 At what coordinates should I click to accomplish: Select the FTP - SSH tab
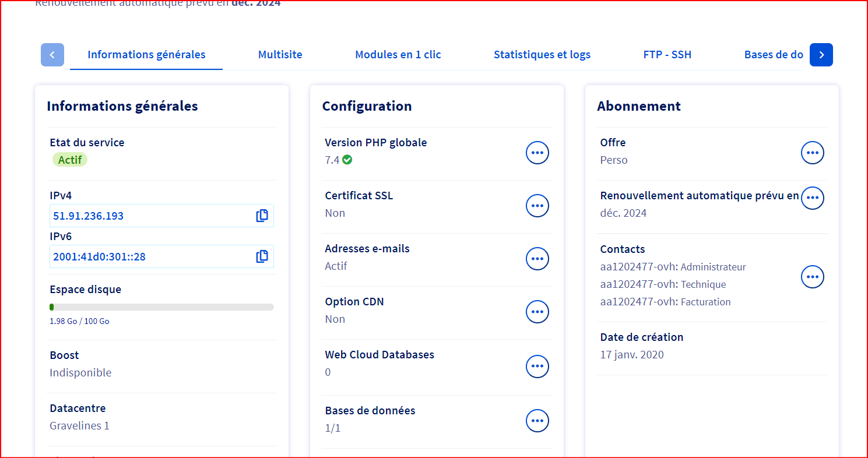[667, 55]
